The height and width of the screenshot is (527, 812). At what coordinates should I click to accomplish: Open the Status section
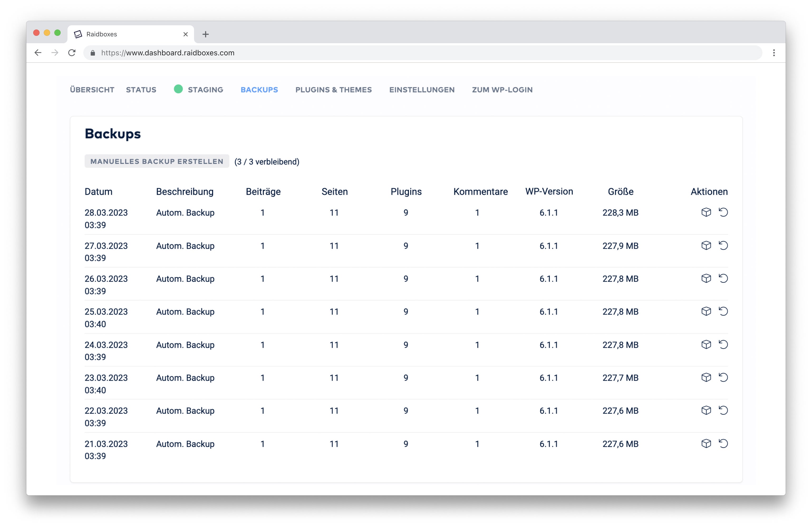coord(141,90)
